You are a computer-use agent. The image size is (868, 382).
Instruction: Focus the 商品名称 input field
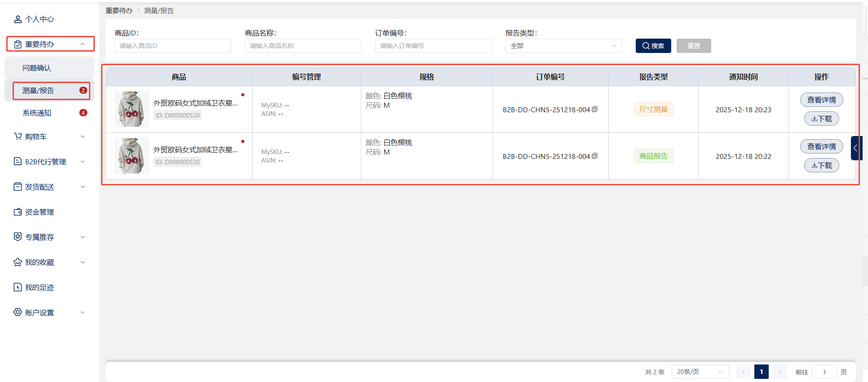[303, 46]
